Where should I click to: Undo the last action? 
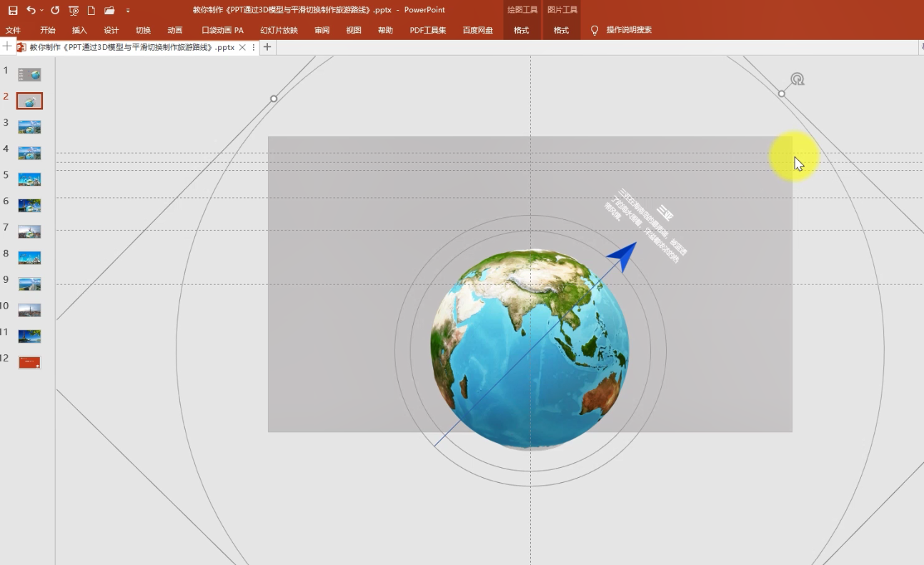[x=30, y=10]
